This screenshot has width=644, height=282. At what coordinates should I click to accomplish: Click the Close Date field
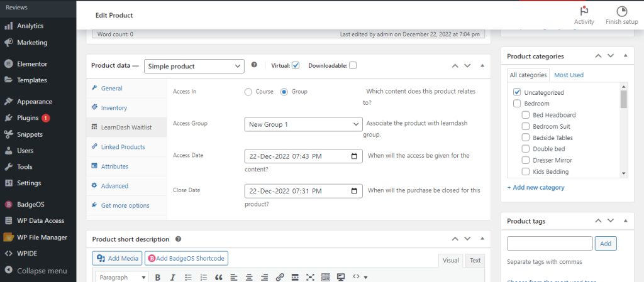click(x=304, y=191)
